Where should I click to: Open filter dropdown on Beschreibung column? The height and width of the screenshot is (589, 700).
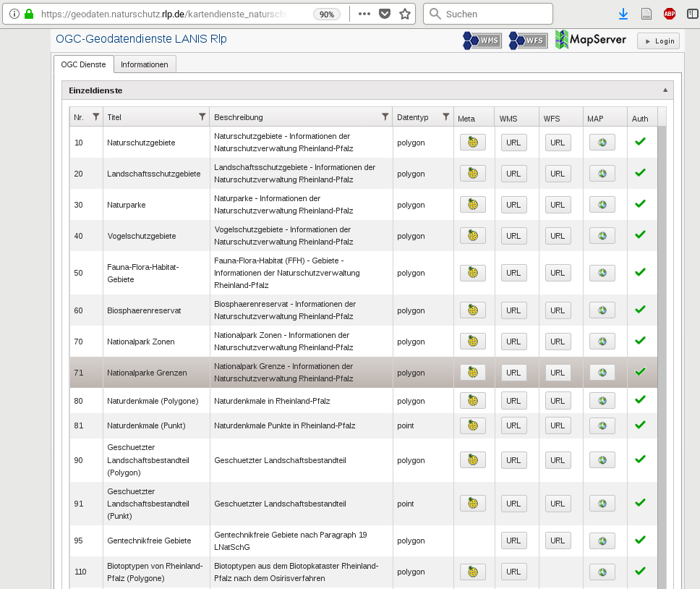[x=385, y=116]
